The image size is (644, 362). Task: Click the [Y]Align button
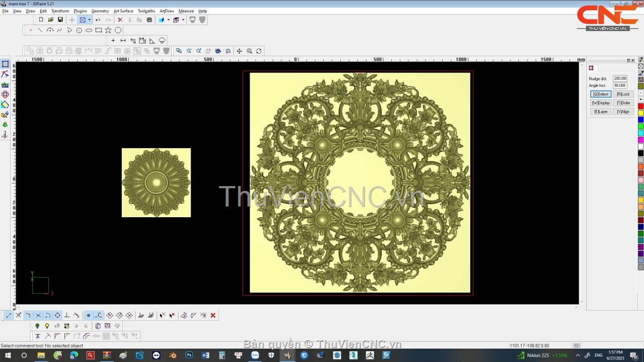click(x=623, y=112)
